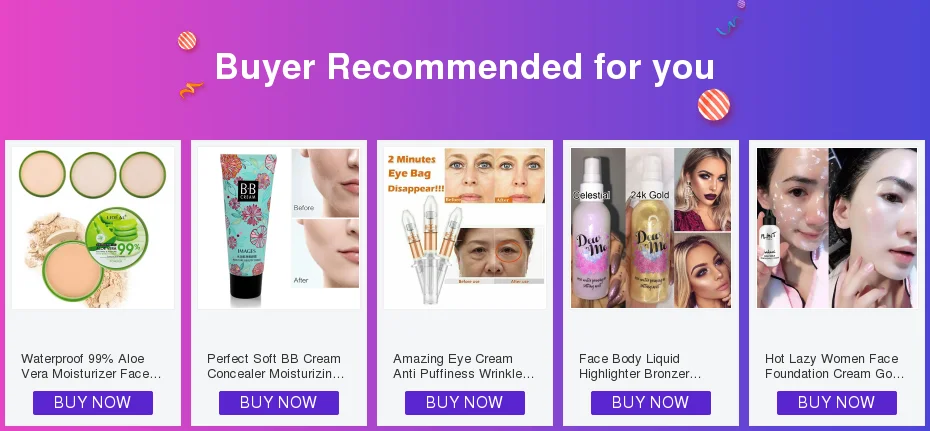Open the aloe vera powder compact image
Screen dimensions: 930x431
93,228
